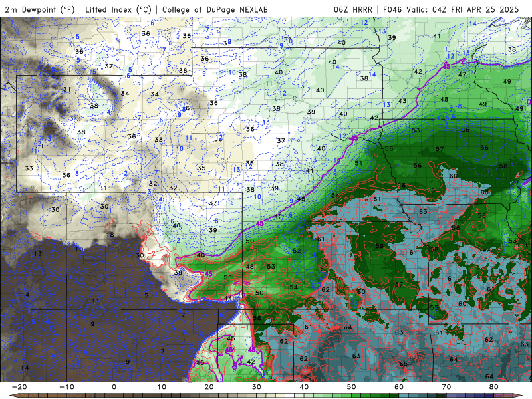Click the 20 tick label on color scale
The image size is (532, 399).
209,387
